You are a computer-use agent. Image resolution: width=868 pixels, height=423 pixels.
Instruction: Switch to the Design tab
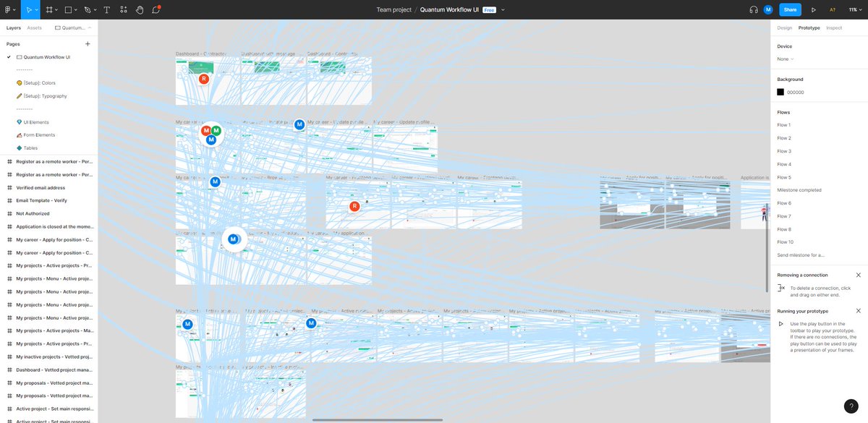(784, 27)
